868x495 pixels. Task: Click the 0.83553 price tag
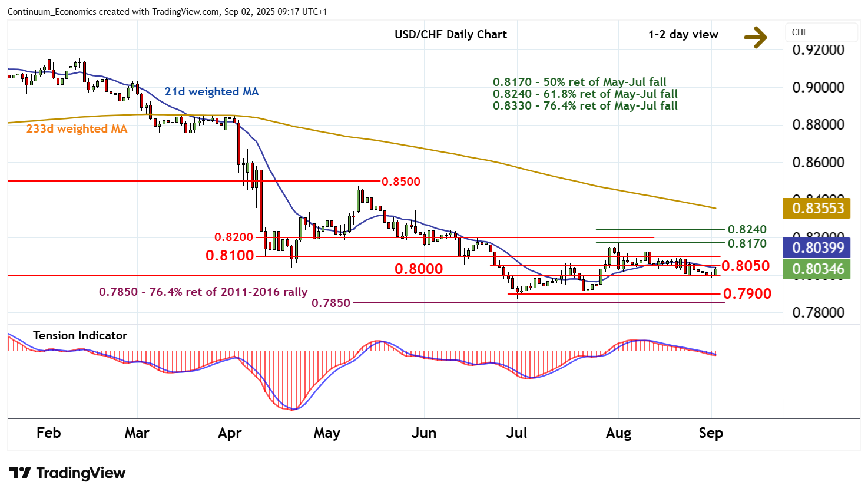point(817,208)
